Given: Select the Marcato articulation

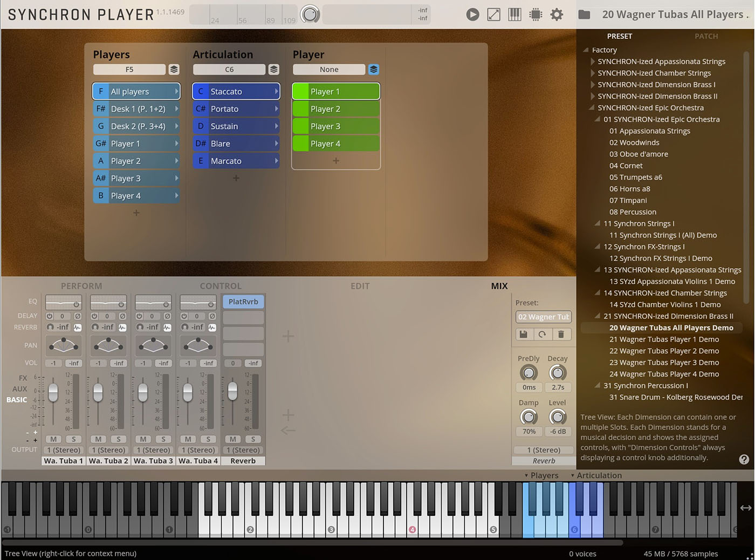Looking at the screenshot, I should coord(236,161).
